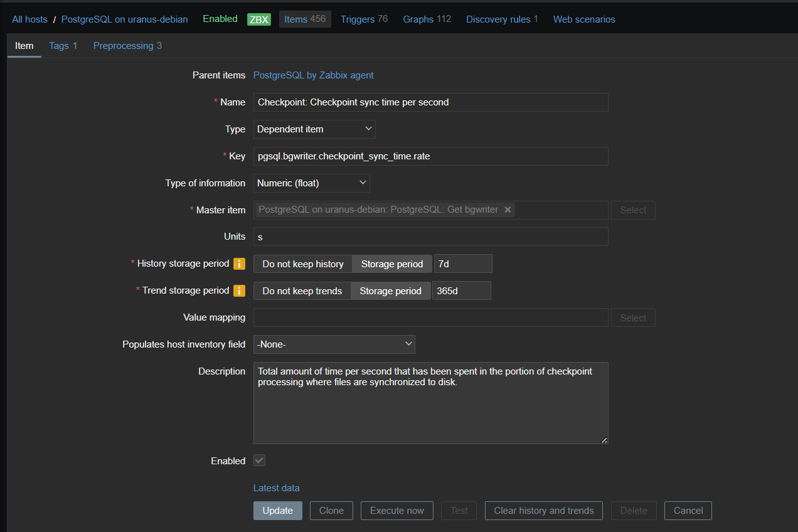Click the green ZBX availability badge

[x=258, y=19]
